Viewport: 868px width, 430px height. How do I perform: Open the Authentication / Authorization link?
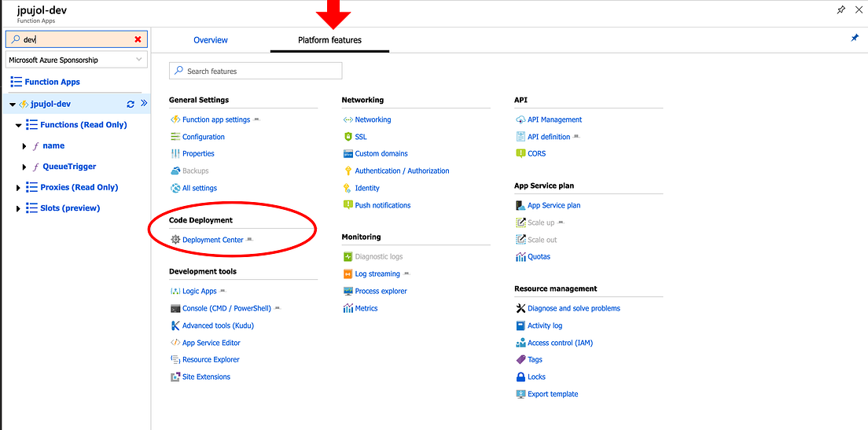pos(402,171)
